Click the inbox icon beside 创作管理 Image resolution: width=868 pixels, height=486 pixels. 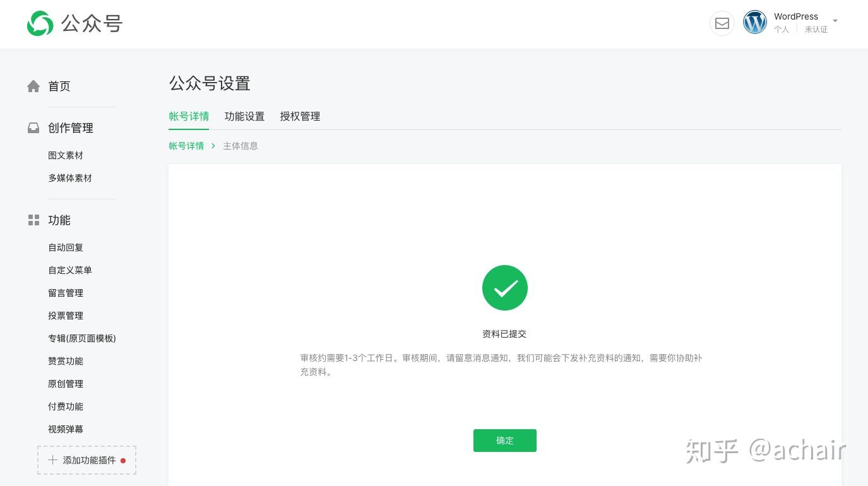point(33,127)
